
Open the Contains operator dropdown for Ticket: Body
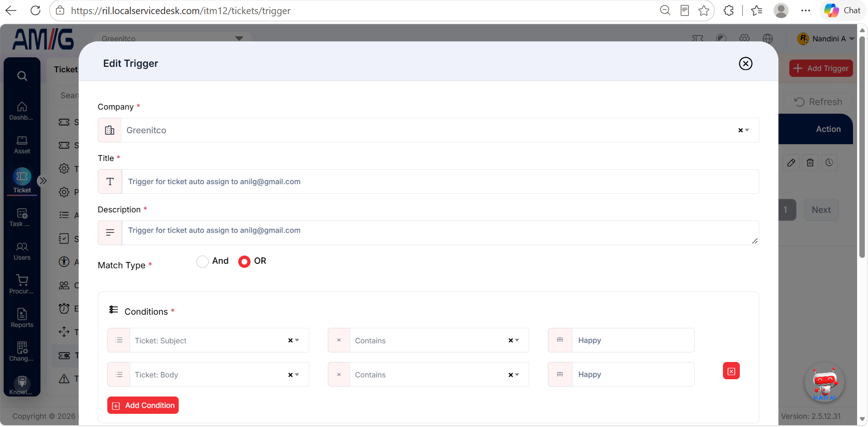tap(428, 375)
